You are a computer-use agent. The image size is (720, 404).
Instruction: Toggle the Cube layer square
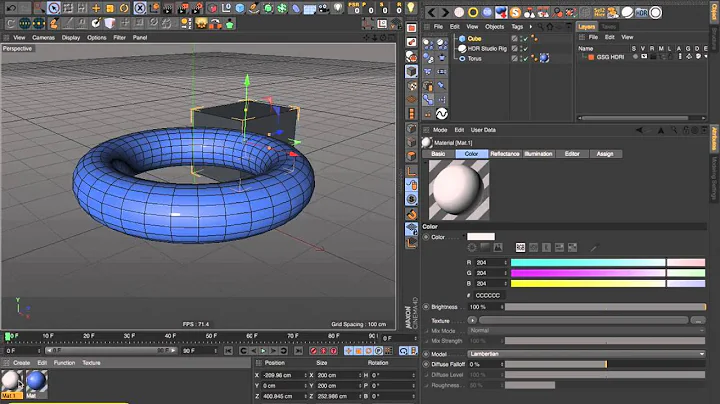[x=514, y=39]
